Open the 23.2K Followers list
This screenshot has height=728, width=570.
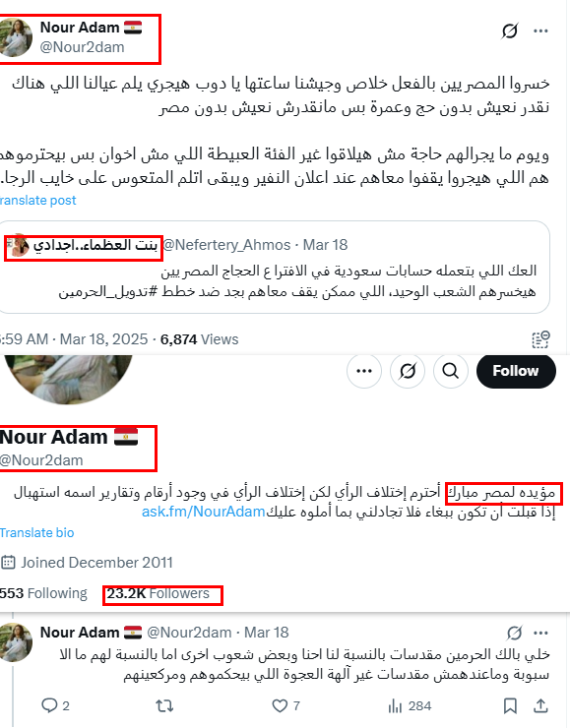pos(158,593)
